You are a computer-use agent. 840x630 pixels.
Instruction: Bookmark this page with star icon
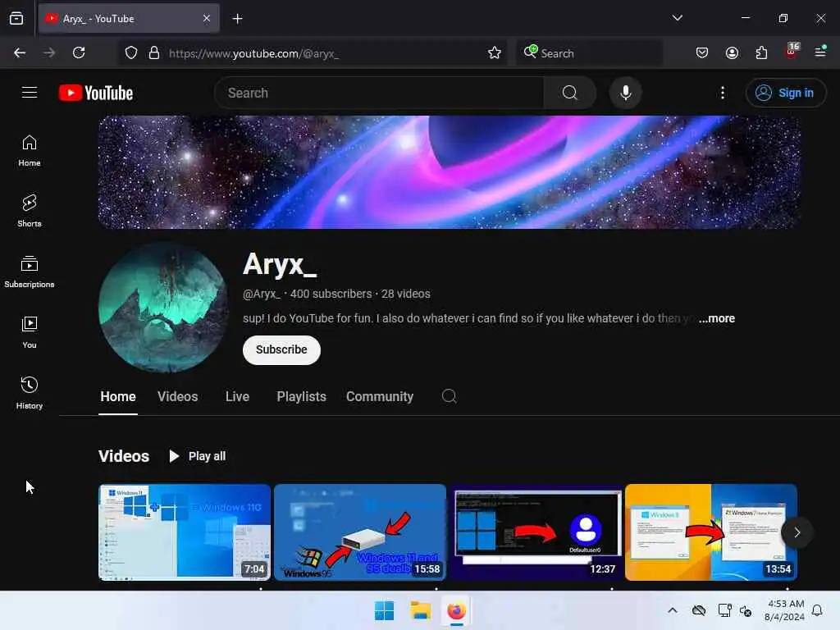point(495,52)
